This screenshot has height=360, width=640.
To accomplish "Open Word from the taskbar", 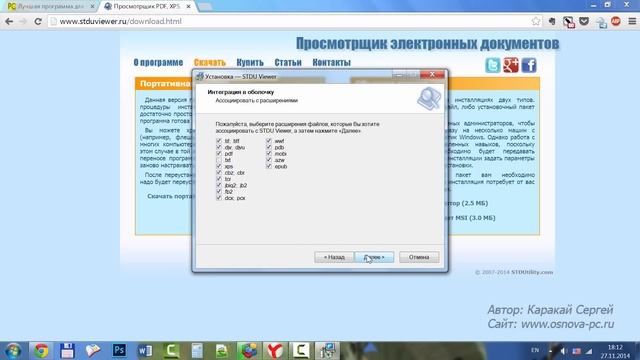I will tap(145, 351).
